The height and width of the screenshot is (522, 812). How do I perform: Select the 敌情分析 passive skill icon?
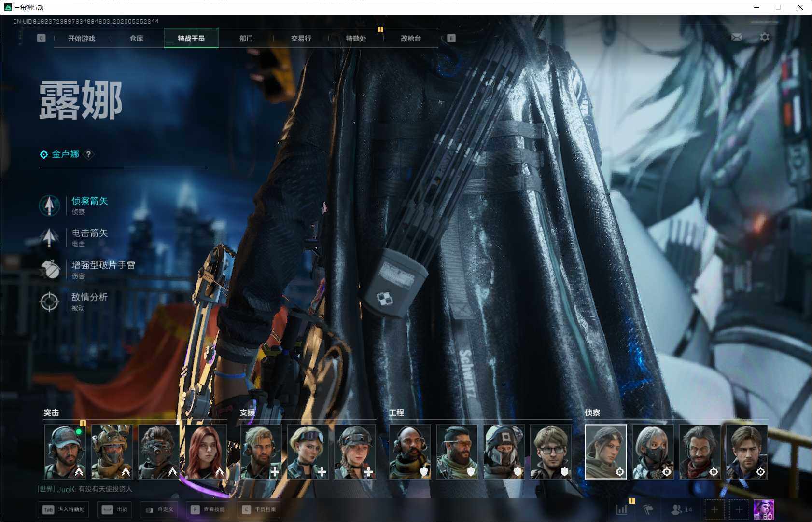pos(49,302)
